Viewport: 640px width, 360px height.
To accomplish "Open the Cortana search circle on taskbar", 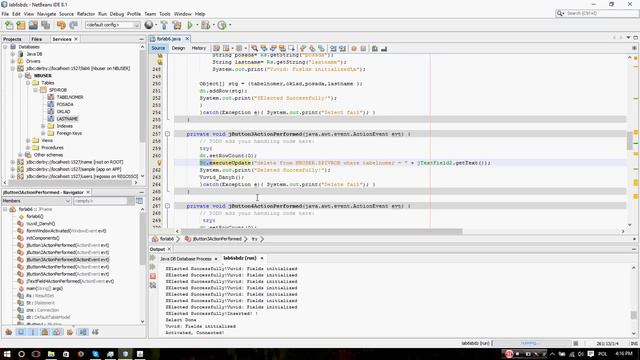I will tap(22, 354).
